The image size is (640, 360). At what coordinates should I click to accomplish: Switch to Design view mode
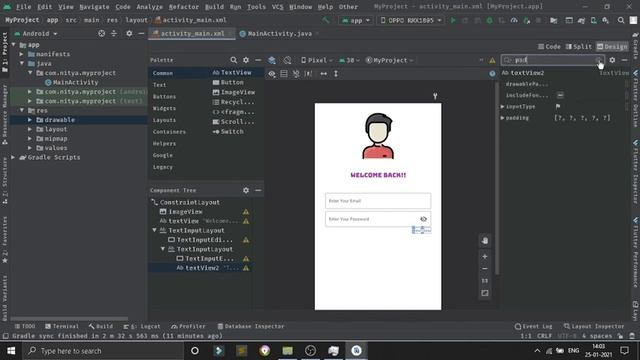[x=612, y=47]
